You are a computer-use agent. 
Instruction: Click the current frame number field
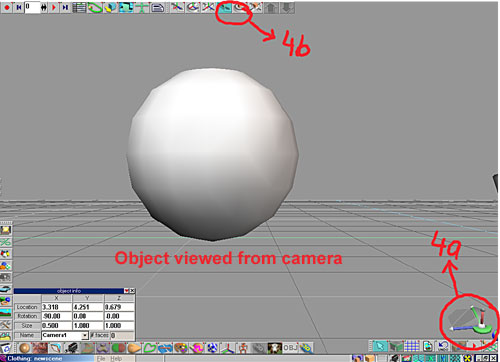coord(32,7)
